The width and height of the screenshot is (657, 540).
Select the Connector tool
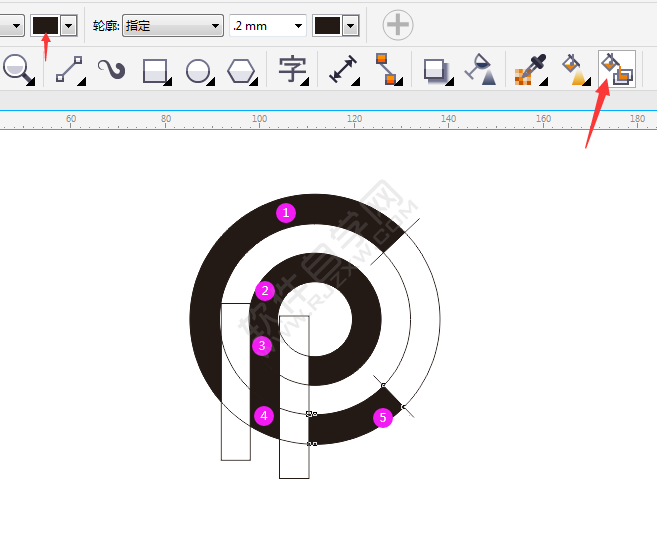coord(385,69)
